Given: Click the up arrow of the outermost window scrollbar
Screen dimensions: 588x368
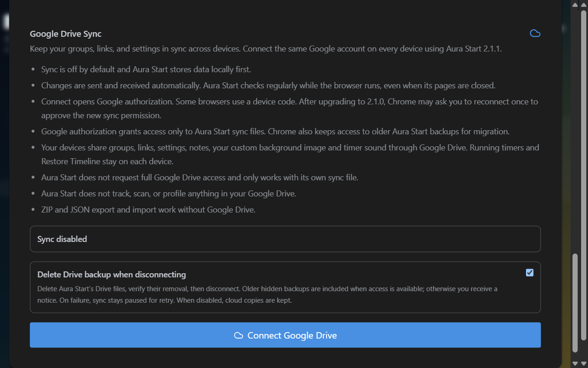Looking at the screenshot, I should 584,5.
